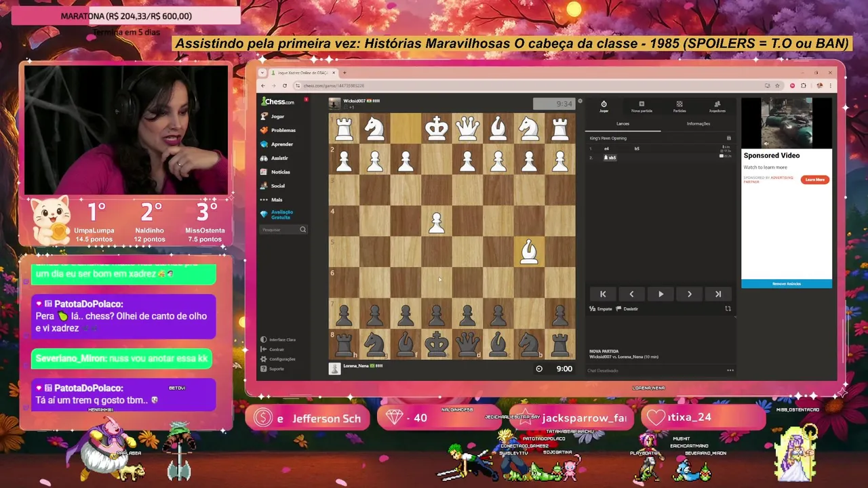Select the Informações tab

698,124
